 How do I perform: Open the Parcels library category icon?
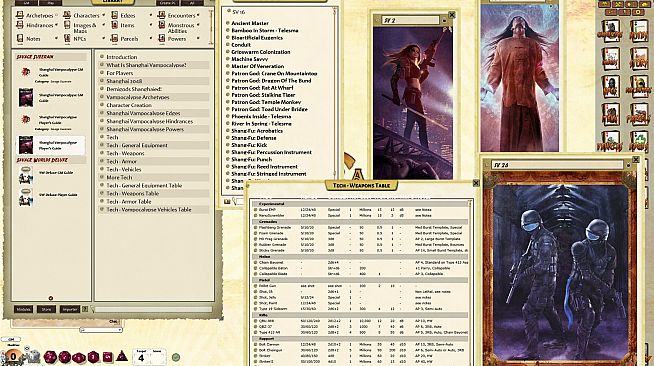click(114, 38)
